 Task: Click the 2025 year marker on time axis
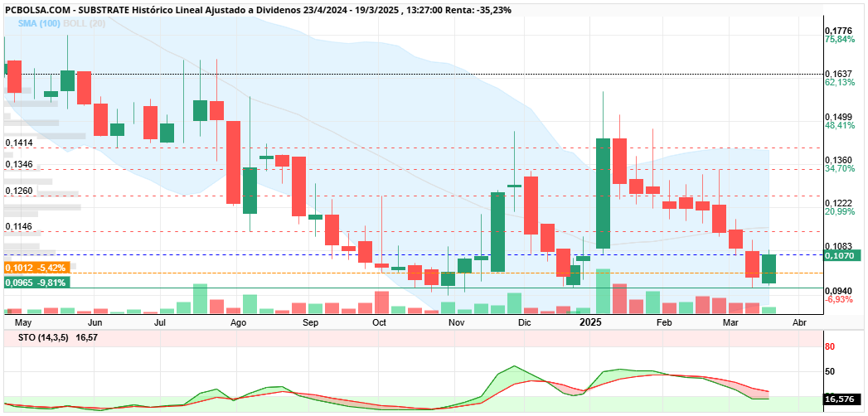[590, 322]
